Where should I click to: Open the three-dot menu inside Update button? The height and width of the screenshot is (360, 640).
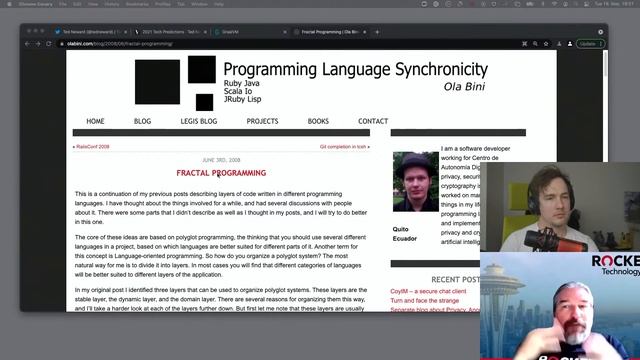pos(601,44)
